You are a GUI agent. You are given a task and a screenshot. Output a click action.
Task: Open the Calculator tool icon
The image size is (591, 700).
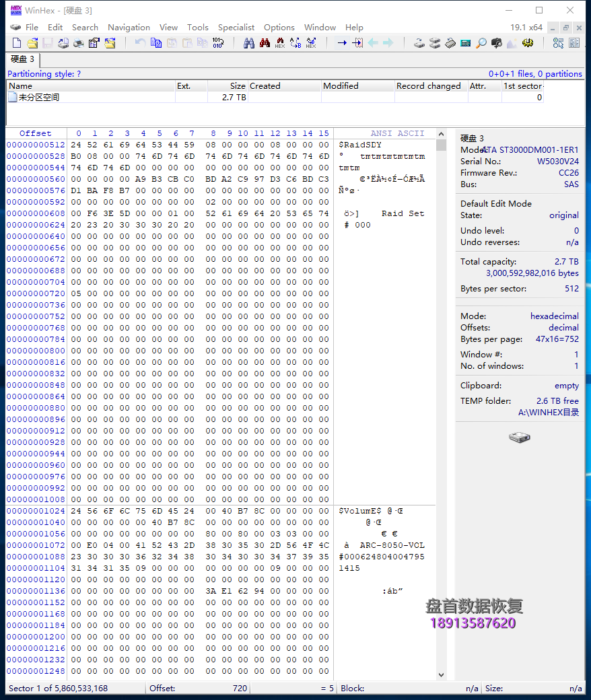[466, 43]
